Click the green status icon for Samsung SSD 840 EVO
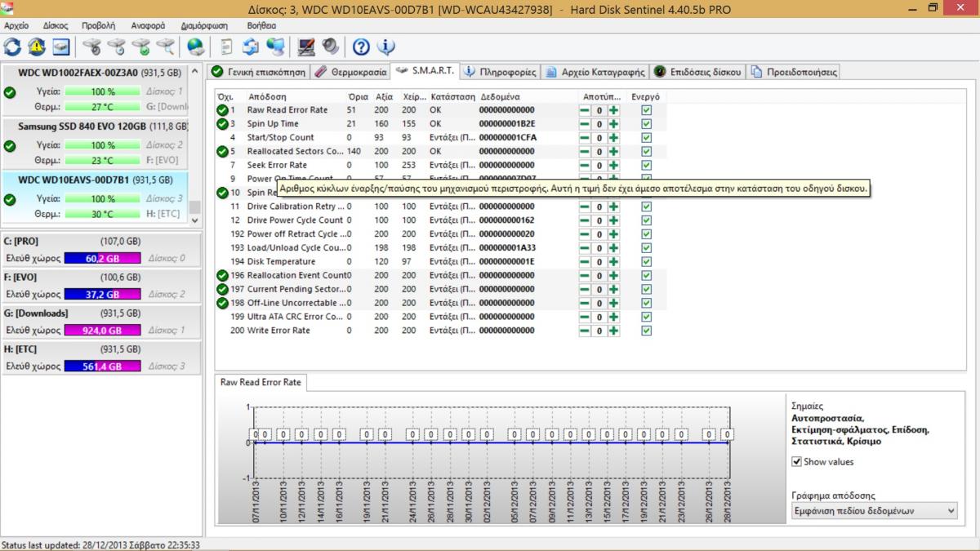980x551 pixels. point(10,145)
